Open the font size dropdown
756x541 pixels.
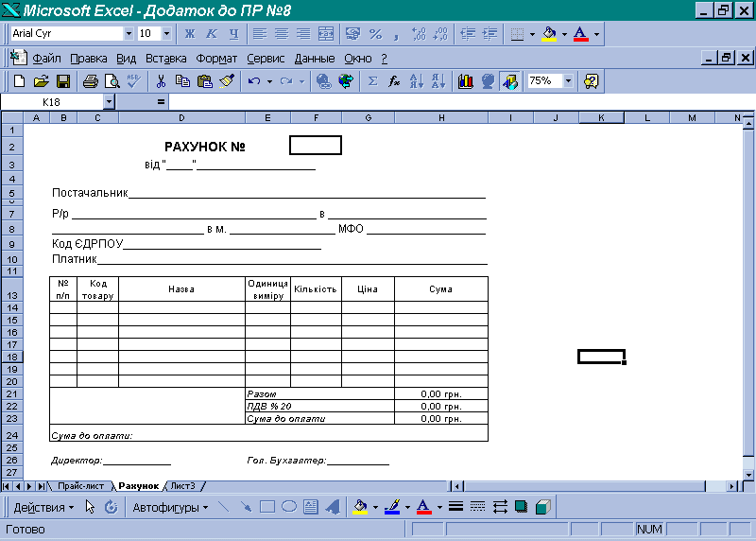(x=166, y=34)
